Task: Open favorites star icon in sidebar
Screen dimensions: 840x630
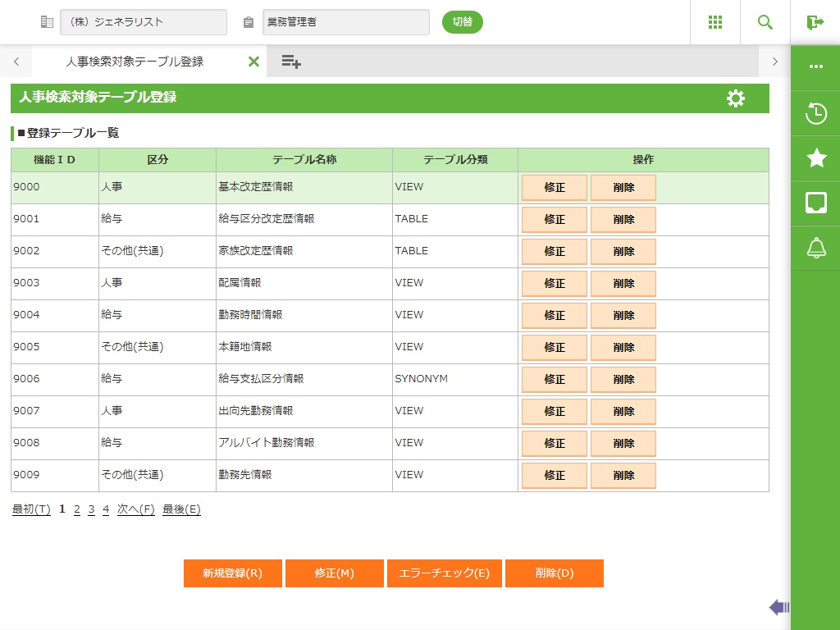Action: point(816,158)
